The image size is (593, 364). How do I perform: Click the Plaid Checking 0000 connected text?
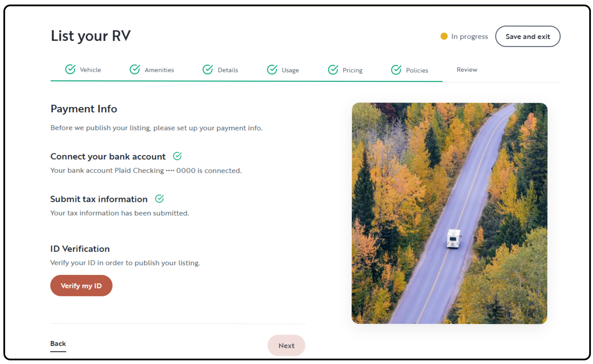point(146,171)
